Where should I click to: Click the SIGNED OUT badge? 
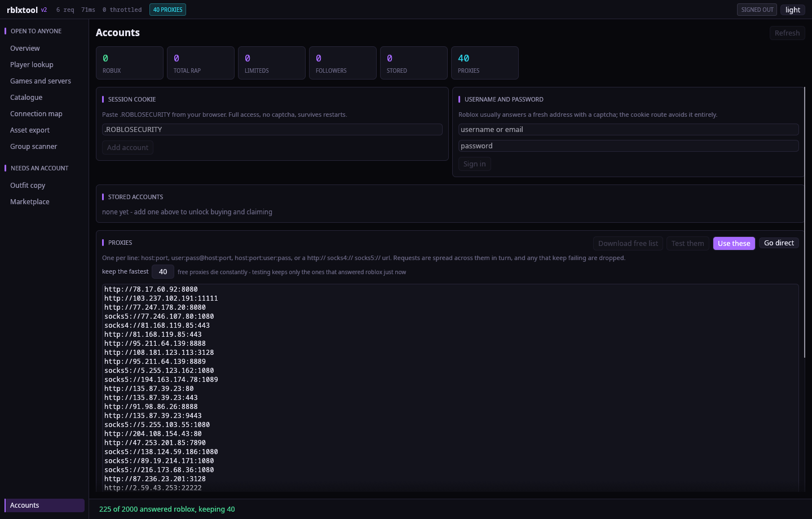tap(757, 10)
